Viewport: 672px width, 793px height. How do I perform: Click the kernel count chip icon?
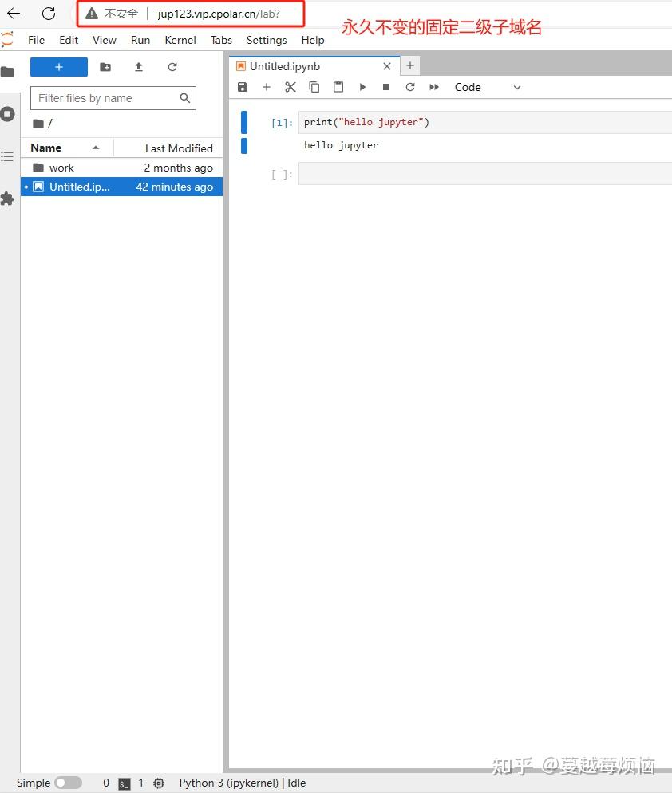[159, 783]
